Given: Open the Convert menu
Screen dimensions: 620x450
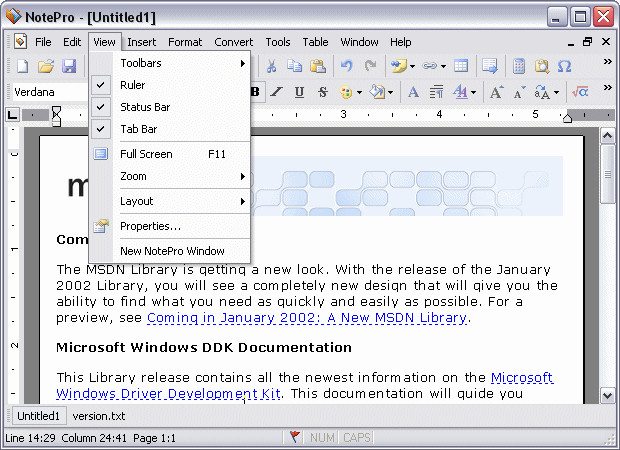Looking at the screenshot, I should click(x=233, y=42).
